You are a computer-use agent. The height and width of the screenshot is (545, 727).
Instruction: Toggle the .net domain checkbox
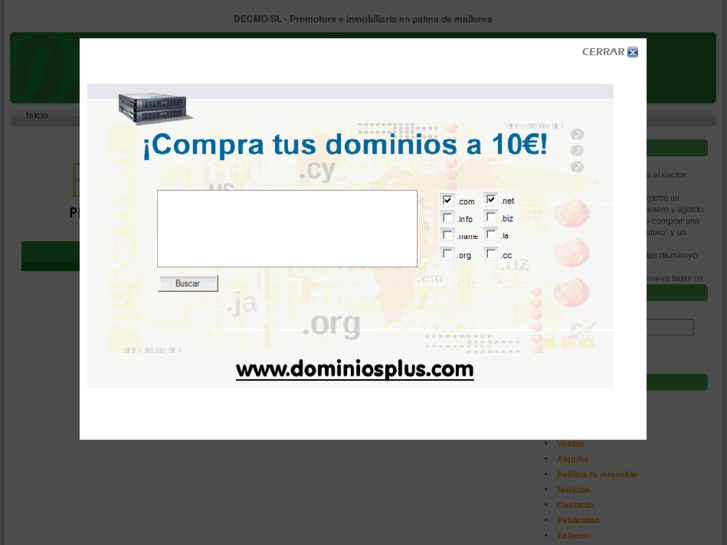point(491,199)
